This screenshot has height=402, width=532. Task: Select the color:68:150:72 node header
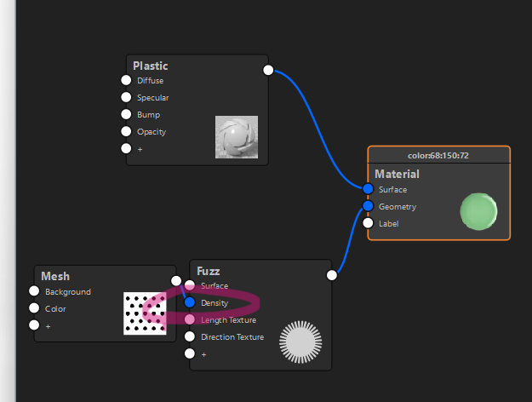click(x=438, y=155)
